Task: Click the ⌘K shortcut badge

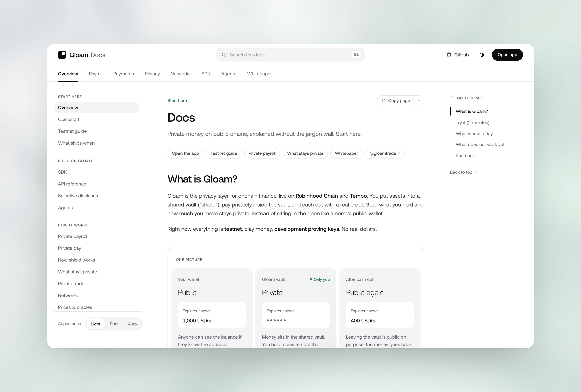Action: 356,55
